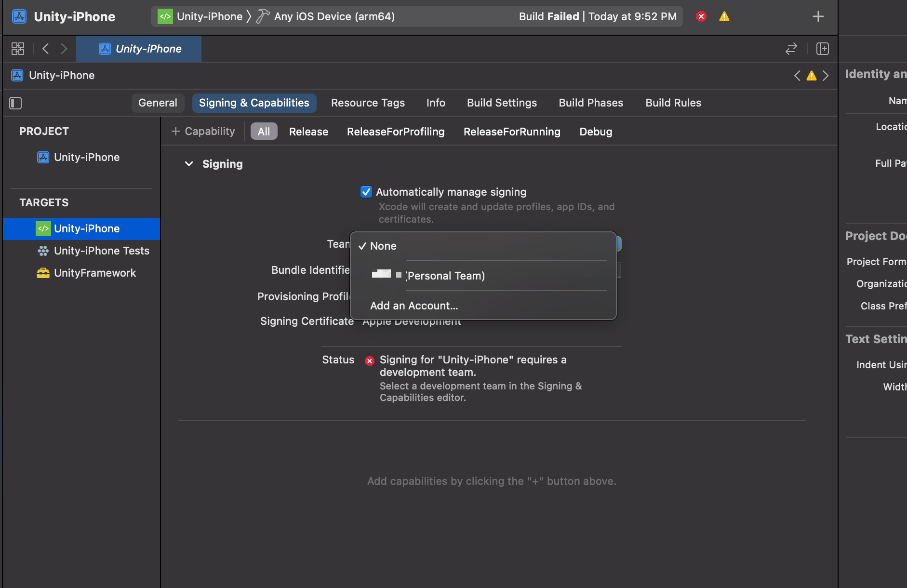Open the Build Settings tab
This screenshot has height=588, width=907.
(x=502, y=103)
